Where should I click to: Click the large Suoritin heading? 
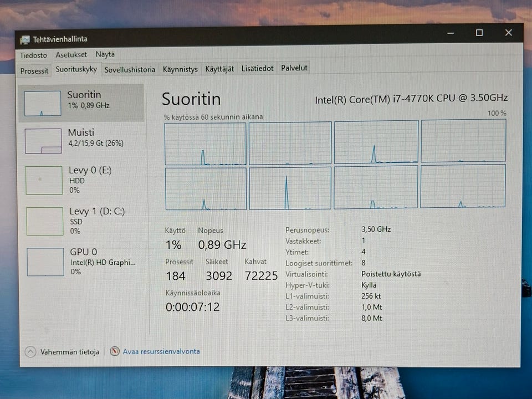tap(191, 99)
